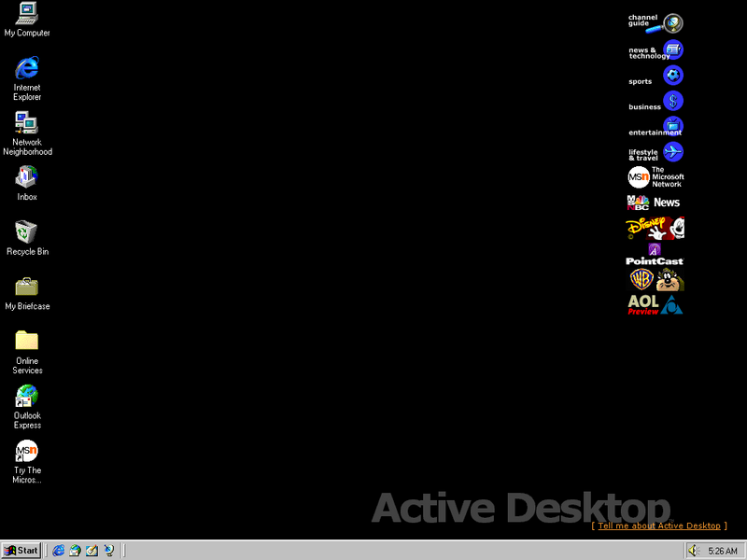The image size is (747, 560).
Task: Launch Internet Explorer from Quick Launch
Action: click(x=59, y=551)
